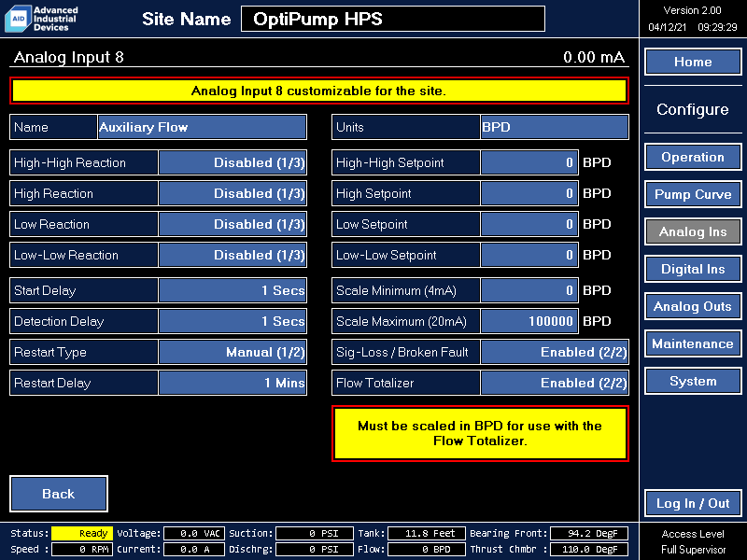Screen dimensions: 747x560
Task: Open the Home screen
Action: point(693,62)
